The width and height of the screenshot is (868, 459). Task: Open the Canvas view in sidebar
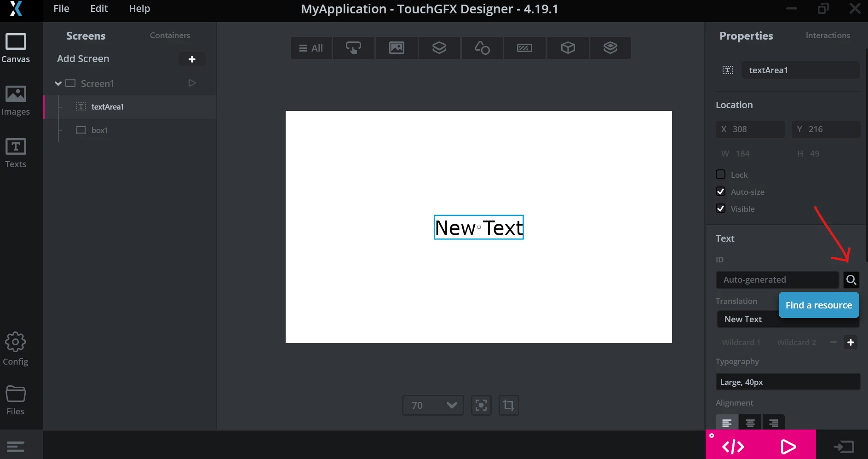(16, 48)
